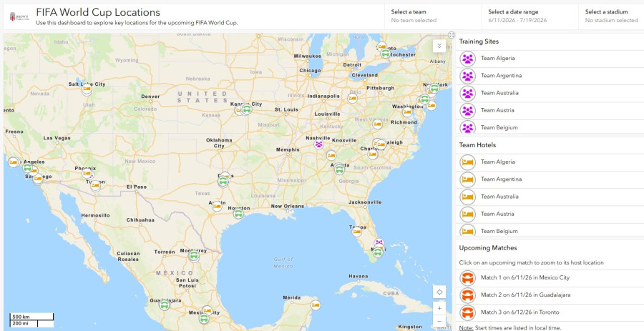Click Team Australia training site people icon
This screenshot has width=644, height=331.
click(467, 93)
